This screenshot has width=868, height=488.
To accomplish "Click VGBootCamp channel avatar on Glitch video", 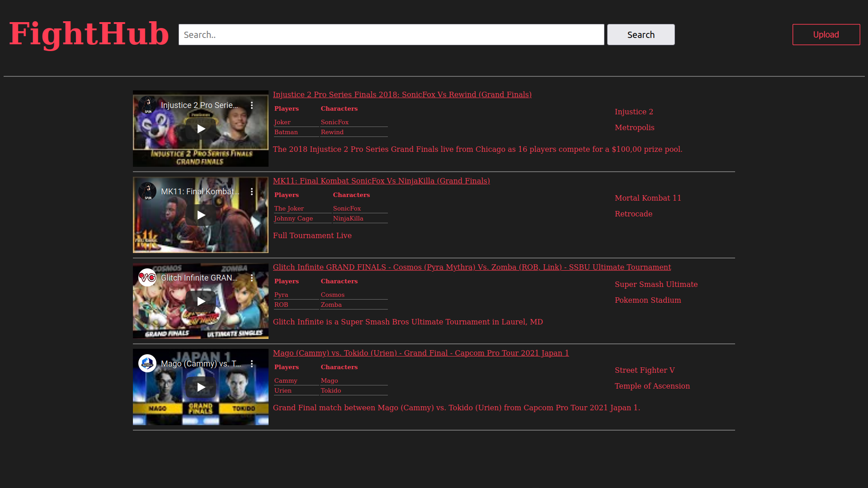I will (147, 277).
